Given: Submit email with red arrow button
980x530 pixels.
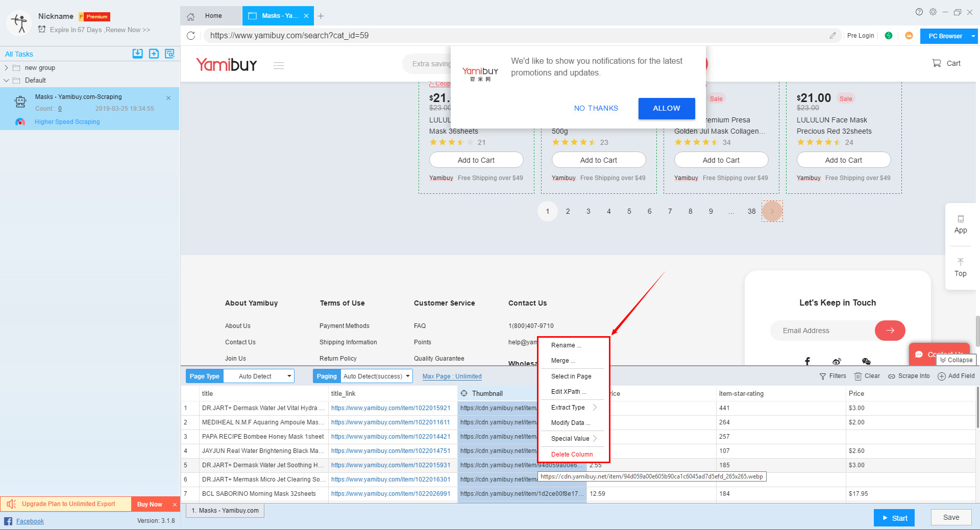Looking at the screenshot, I should 890,331.
